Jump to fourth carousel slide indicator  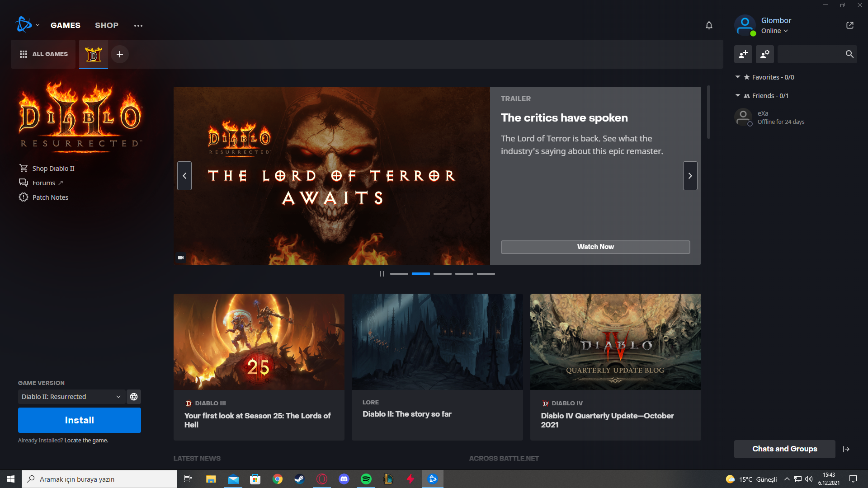point(464,274)
